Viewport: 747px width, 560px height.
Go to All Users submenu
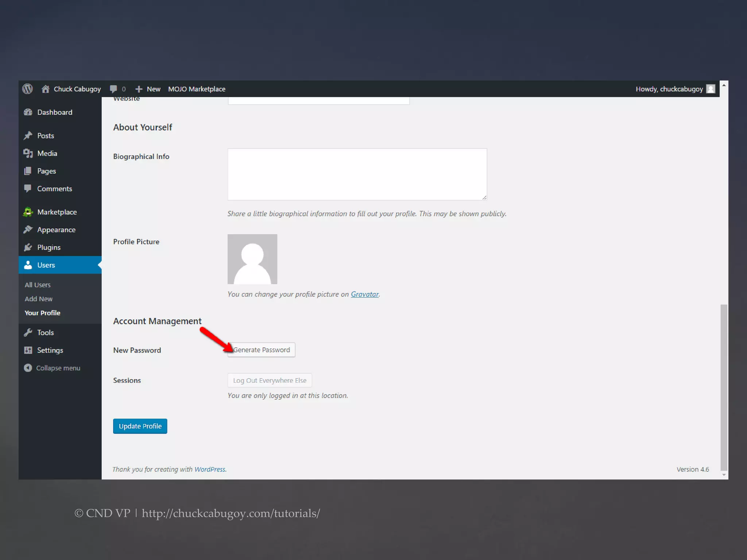[x=38, y=285]
